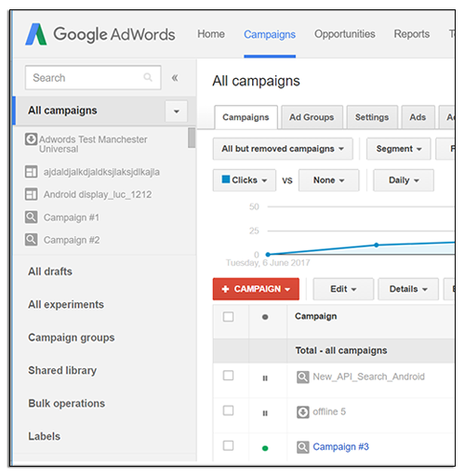Switch to the Ad Groups tab
This screenshot has height=476, width=465.
[312, 117]
